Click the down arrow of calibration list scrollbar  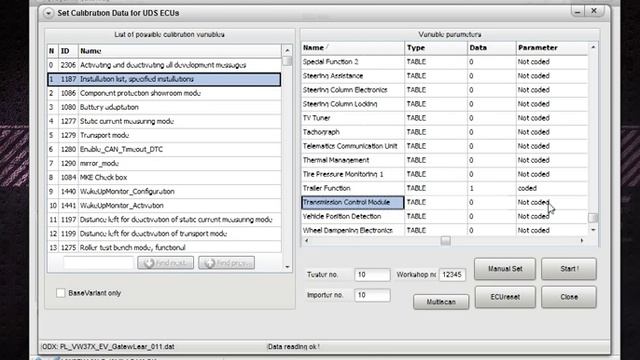pos(287,267)
